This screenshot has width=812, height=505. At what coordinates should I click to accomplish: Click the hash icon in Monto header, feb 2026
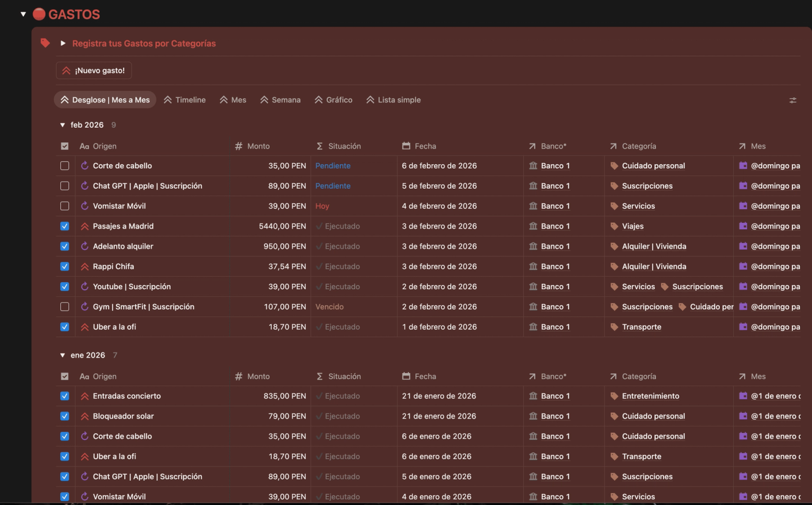[x=238, y=146]
